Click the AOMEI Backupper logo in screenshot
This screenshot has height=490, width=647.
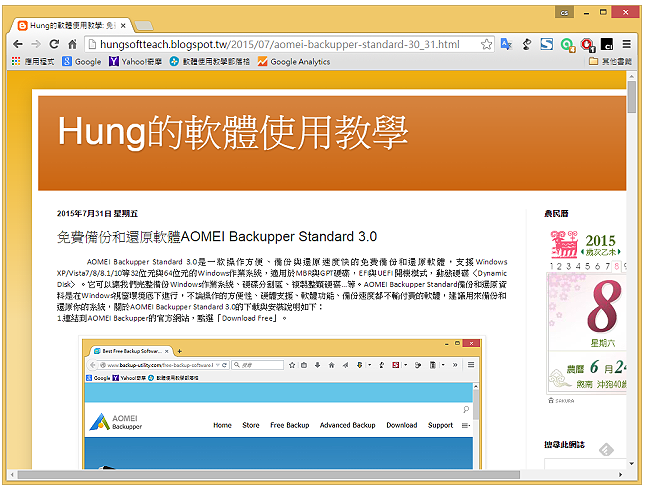coord(116,422)
